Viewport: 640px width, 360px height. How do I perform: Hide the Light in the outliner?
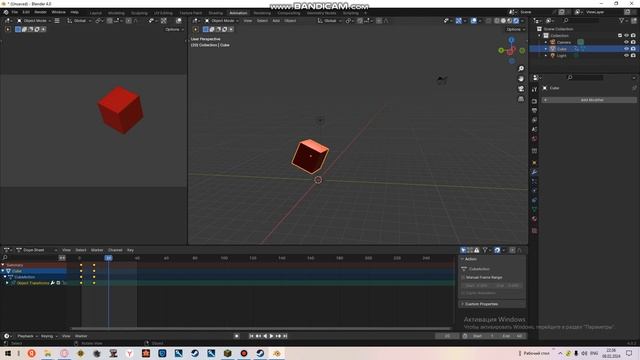627,55
